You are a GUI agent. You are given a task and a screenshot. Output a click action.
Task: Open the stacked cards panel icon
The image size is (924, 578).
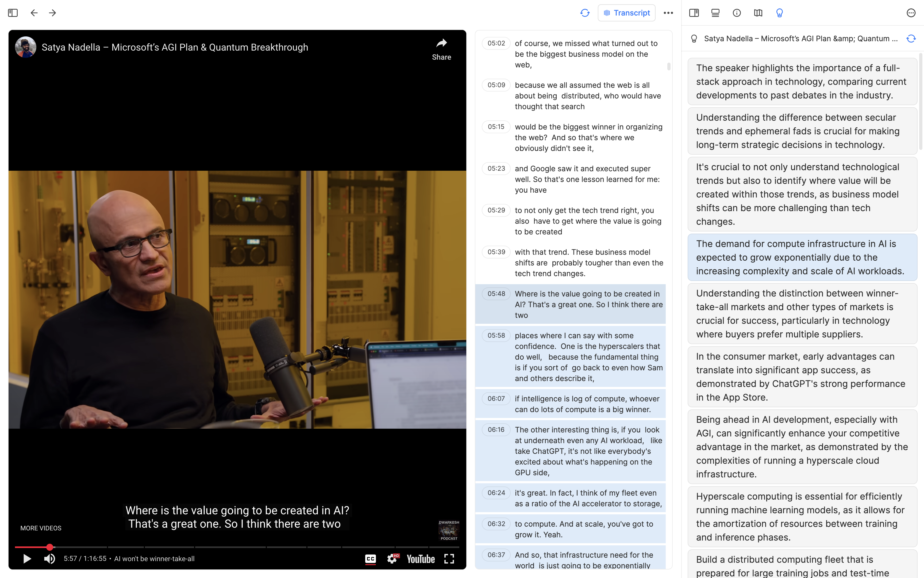coord(715,13)
